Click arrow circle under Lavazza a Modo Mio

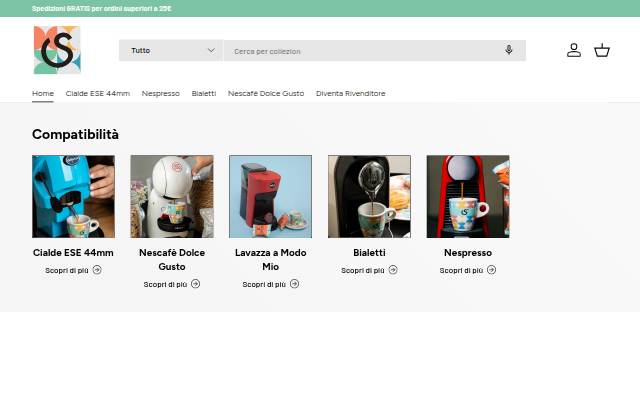point(294,284)
